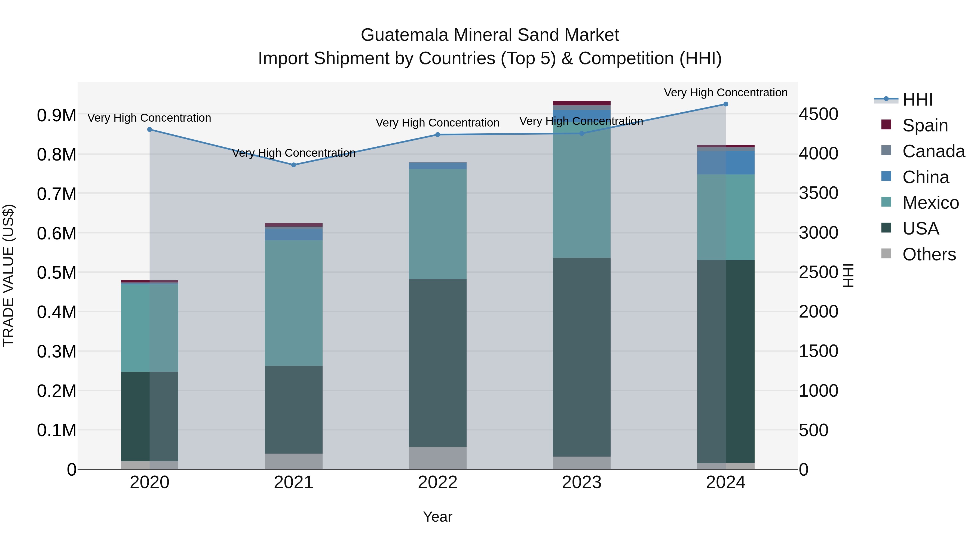The height and width of the screenshot is (551, 980).
Task: Click the 2023 HHI line marker
Action: [x=582, y=134]
